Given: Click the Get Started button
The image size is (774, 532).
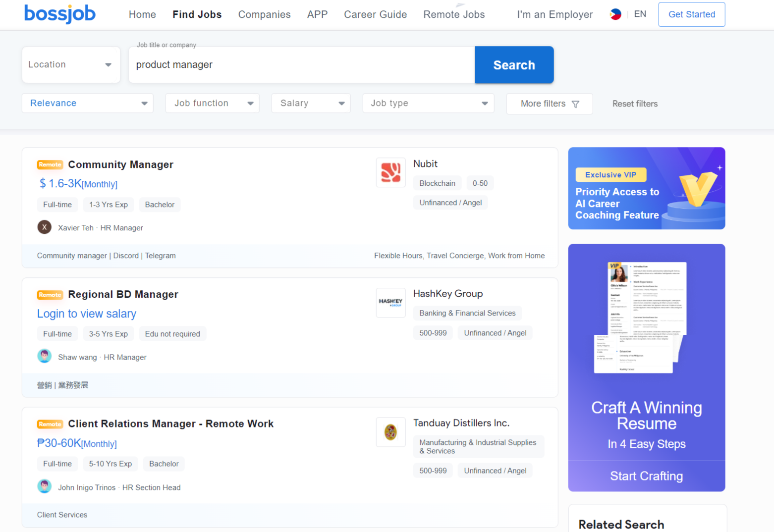Looking at the screenshot, I should [x=692, y=14].
